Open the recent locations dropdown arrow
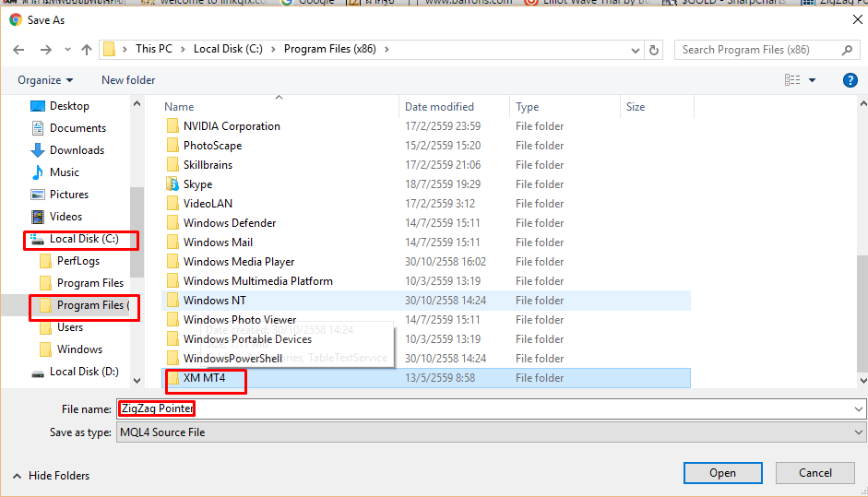The image size is (868, 497). coord(67,50)
